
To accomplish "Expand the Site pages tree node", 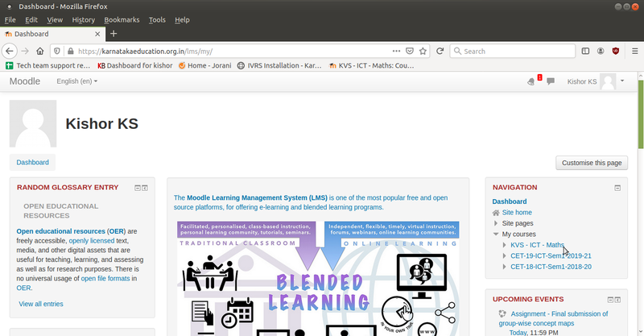I will pyautogui.click(x=496, y=223).
